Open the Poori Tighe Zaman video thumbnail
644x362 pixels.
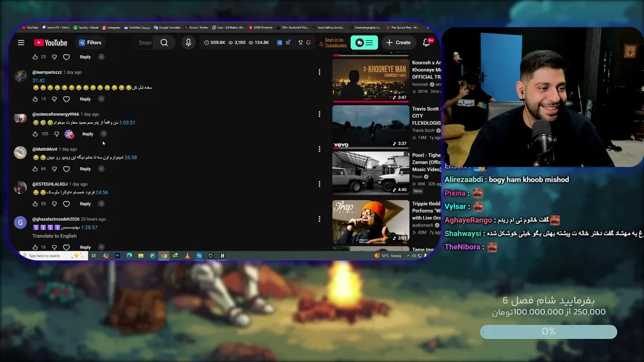tap(371, 173)
